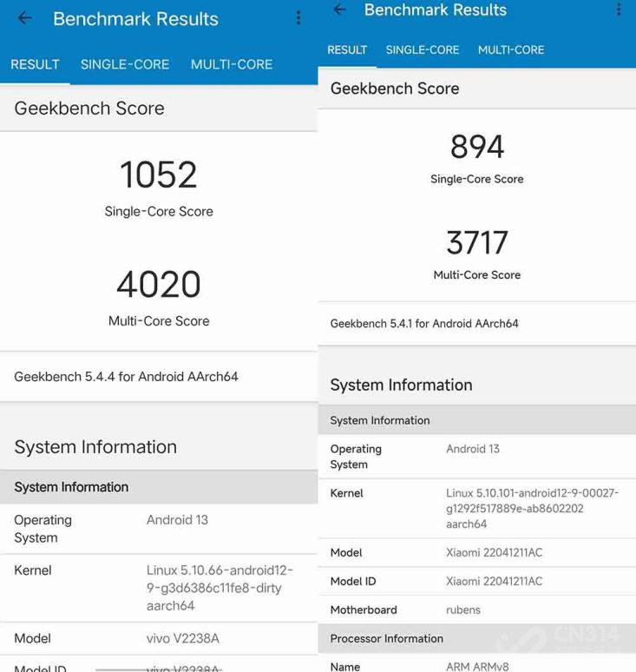
Task: Switch to MULTI-CORE tab on the right screen
Action: click(x=511, y=49)
